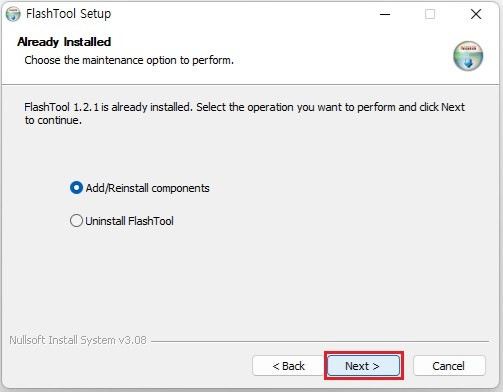Click the "Already Installed" heading
Image resolution: width=503 pixels, height=392 pixels.
pos(64,42)
